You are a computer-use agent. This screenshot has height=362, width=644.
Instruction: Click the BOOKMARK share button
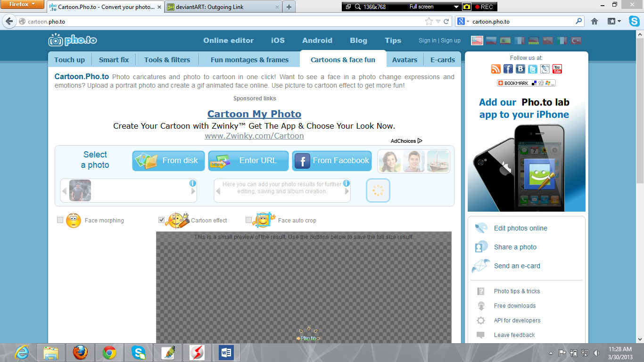click(526, 83)
